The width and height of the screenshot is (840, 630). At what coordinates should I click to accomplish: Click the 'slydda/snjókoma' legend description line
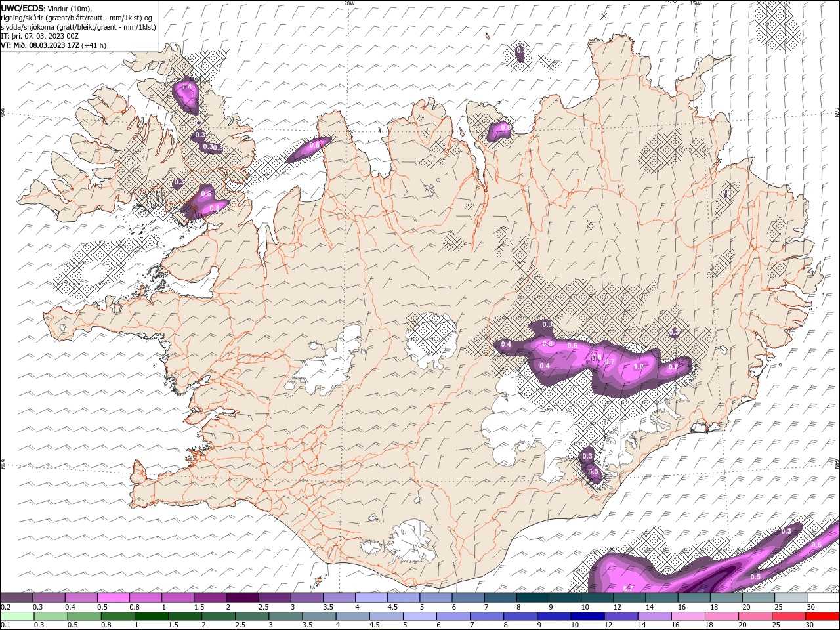click(79, 27)
